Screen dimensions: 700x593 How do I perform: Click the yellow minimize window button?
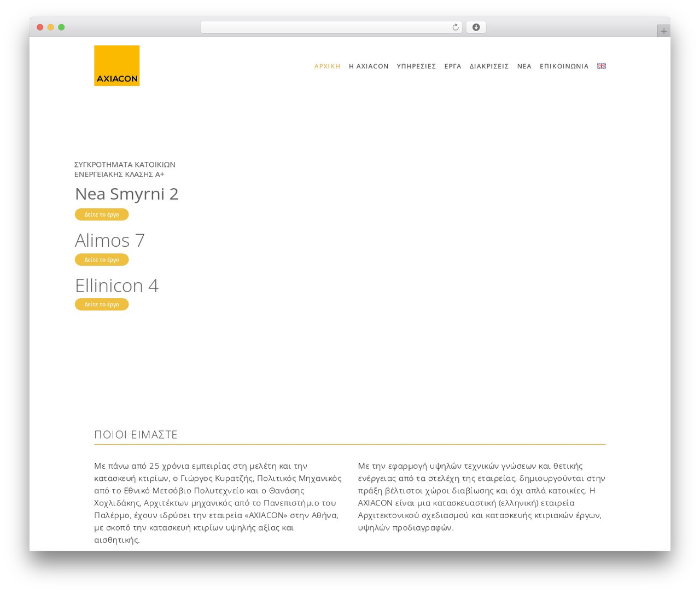50,27
